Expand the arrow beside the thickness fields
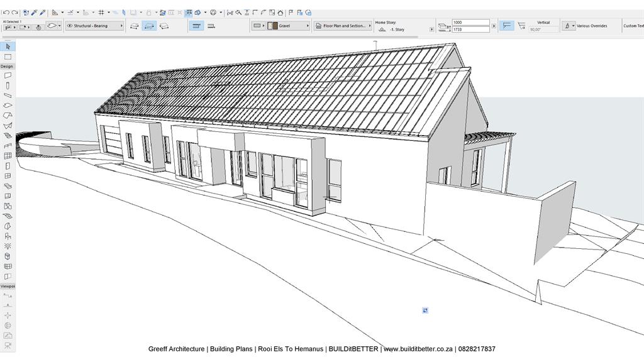The image size is (644, 362). (x=494, y=26)
